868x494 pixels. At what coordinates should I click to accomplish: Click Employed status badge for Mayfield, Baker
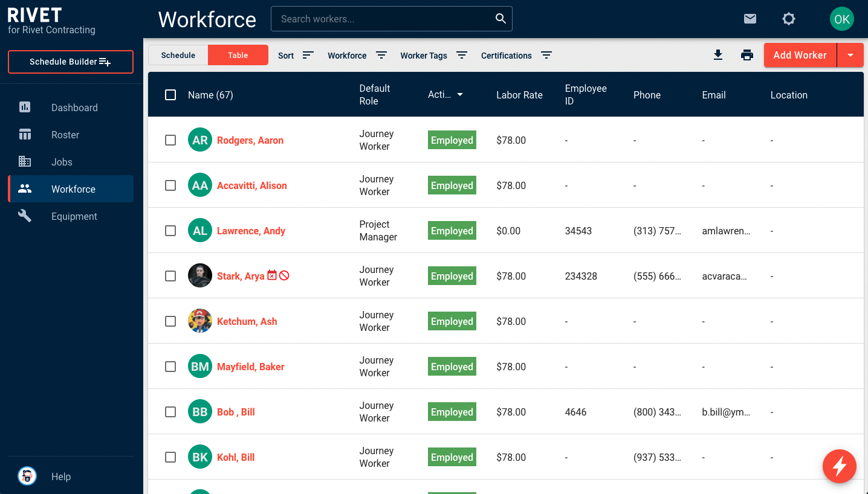pyautogui.click(x=452, y=367)
